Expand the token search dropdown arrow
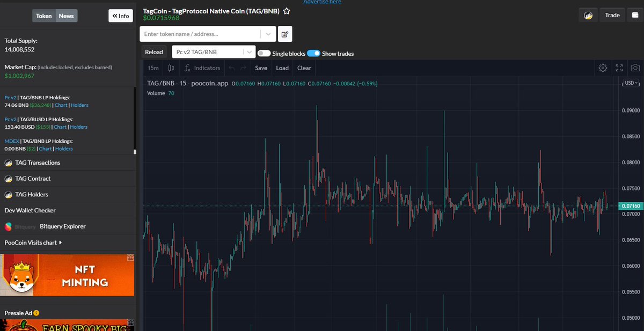The width and height of the screenshot is (644, 331). click(x=268, y=34)
